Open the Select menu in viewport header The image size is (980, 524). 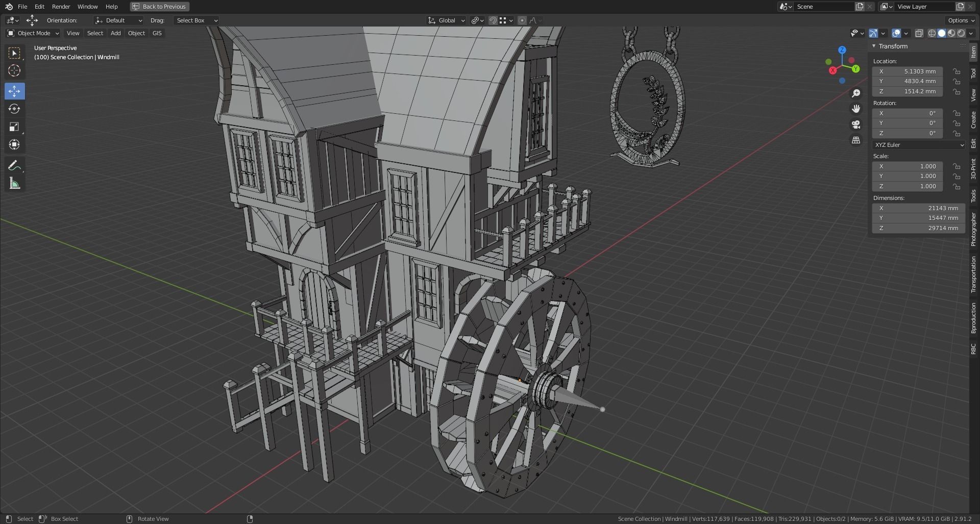[x=95, y=33]
